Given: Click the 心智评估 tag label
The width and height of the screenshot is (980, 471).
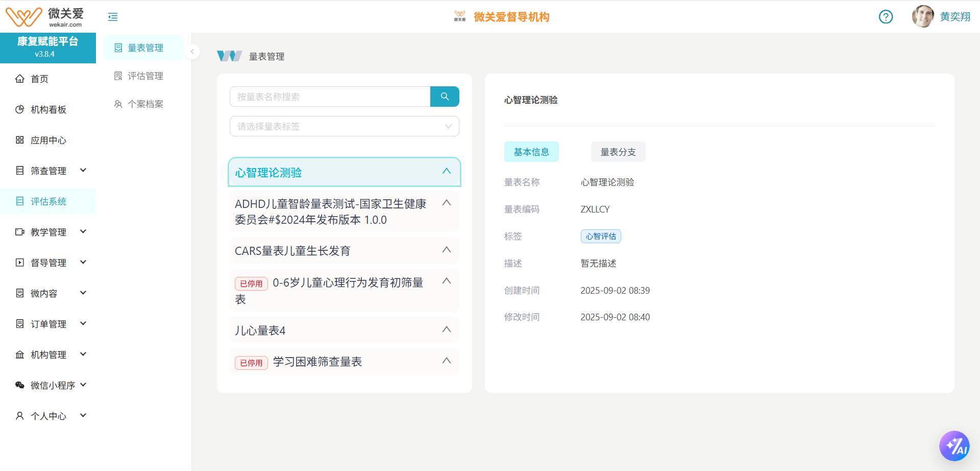Looking at the screenshot, I should (600, 236).
